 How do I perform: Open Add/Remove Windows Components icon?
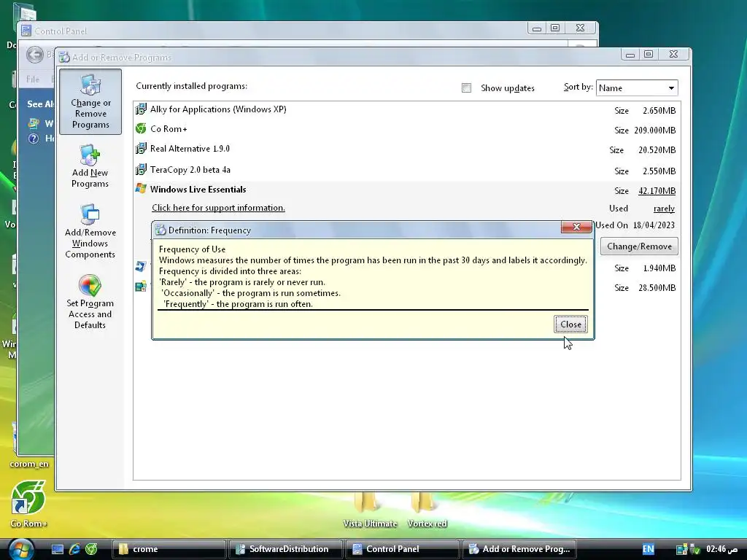(90, 231)
